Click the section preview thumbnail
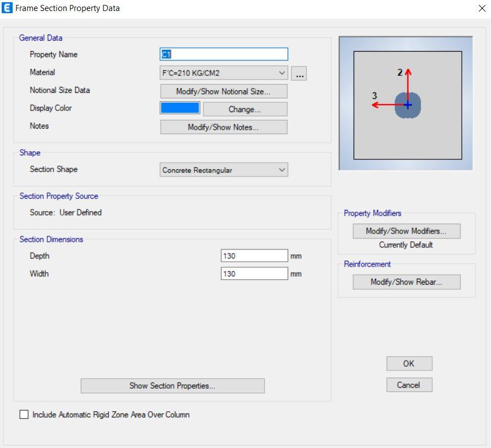Viewport: 491px width, 448px height. tap(406, 103)
